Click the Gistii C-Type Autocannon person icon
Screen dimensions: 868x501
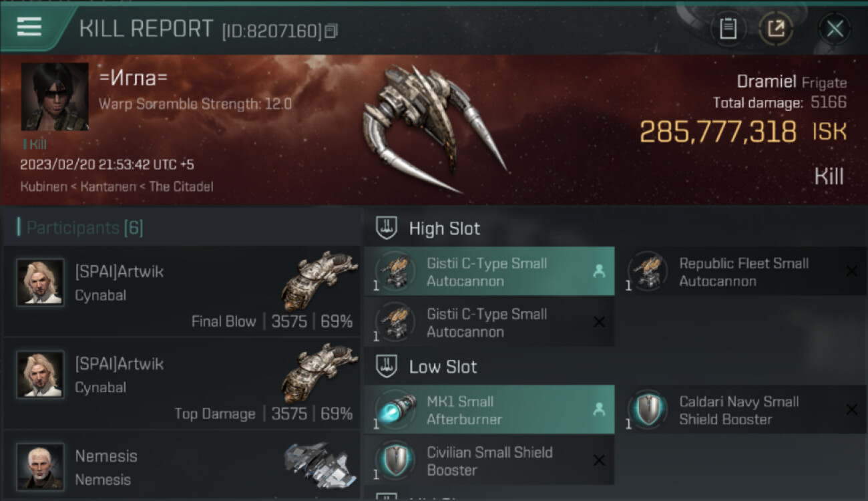pyautogui.click(x=598, y=271)
